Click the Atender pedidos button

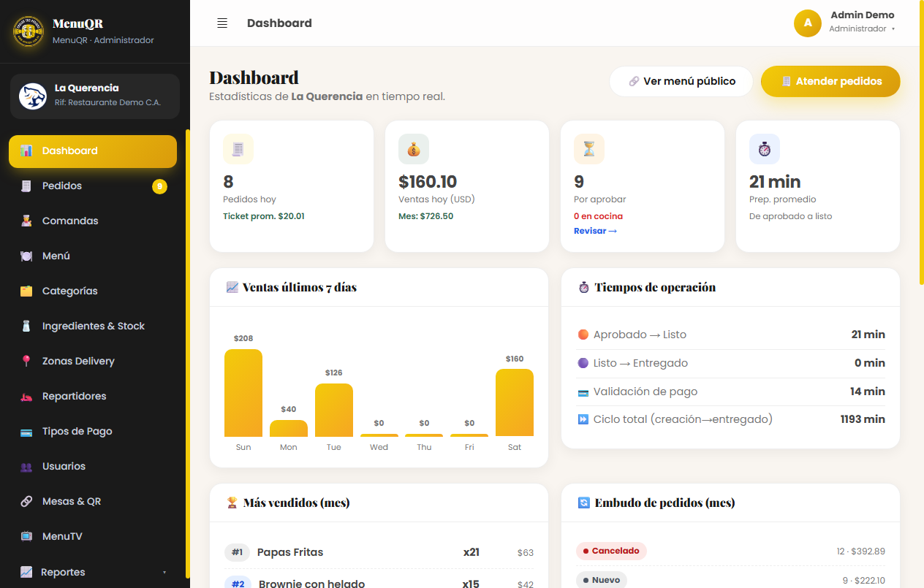tap(830, 81)
